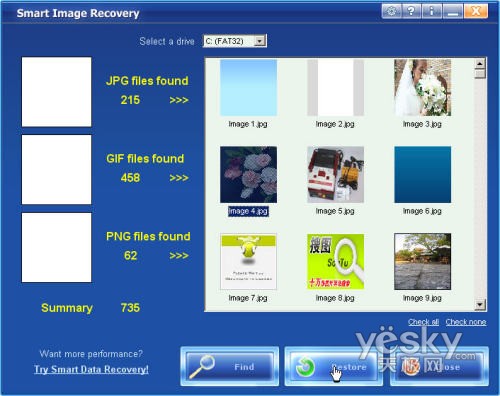Click the PNG files found label

148,236
